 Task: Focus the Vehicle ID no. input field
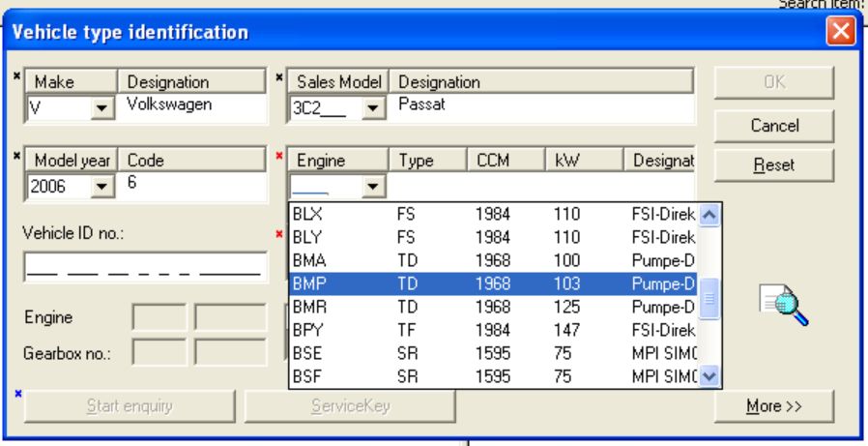[x=146, y=267]
